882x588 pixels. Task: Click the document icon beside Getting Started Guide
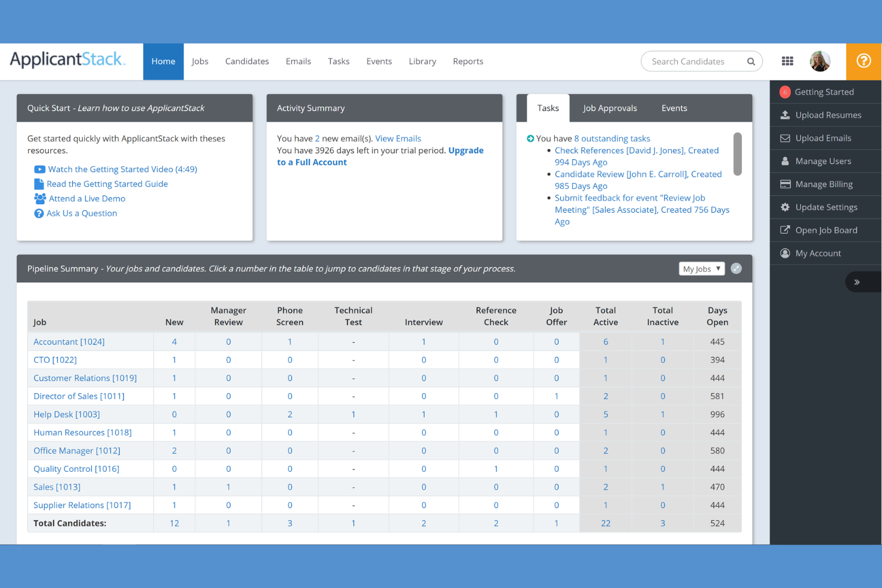pyautogui.click(x=39, y=184)
